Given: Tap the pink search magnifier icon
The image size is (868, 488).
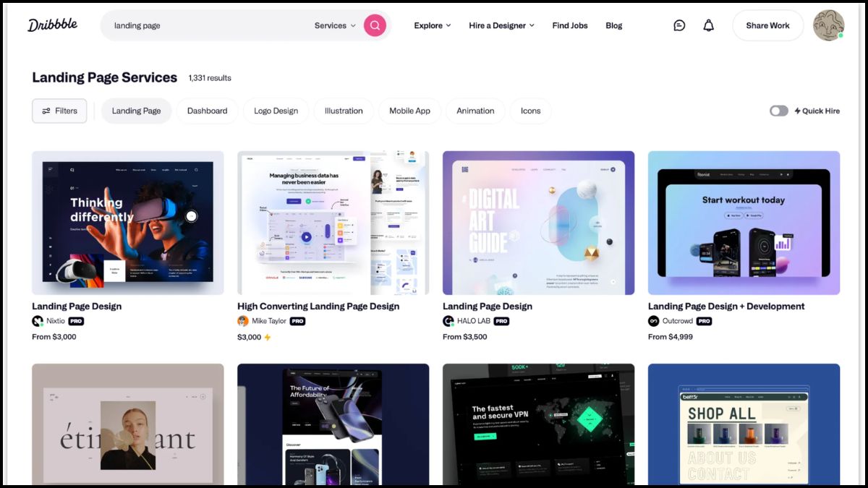Looking at the screenshot, I should tap(375, 25).
